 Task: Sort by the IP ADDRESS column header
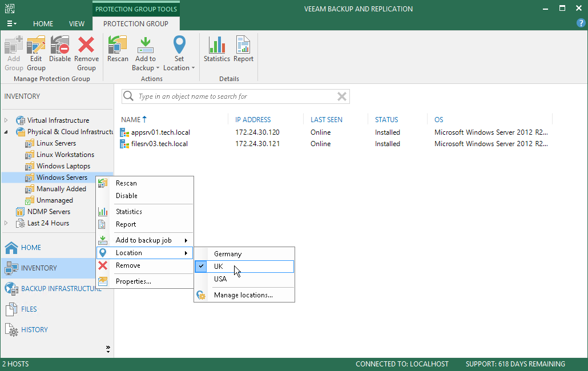click(253, 120)
